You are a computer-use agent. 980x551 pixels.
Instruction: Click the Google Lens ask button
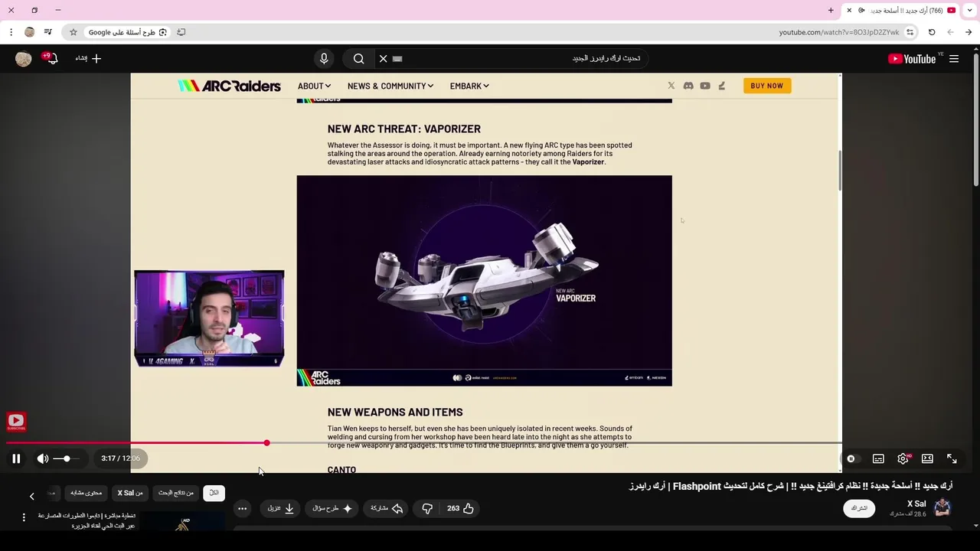click(x=128, y=32)
